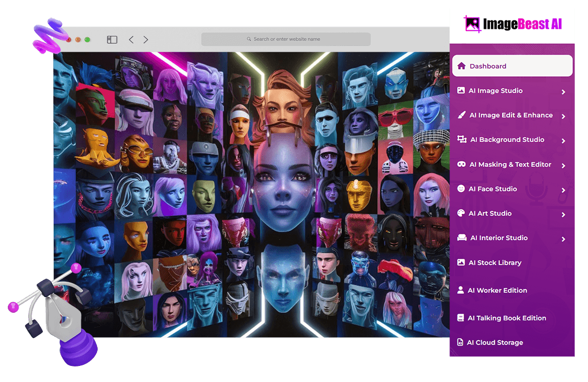Screen dimensions: 588x382
Task: Click the sofa icon for AI Interior Studio
Action: tap(461, 238)
